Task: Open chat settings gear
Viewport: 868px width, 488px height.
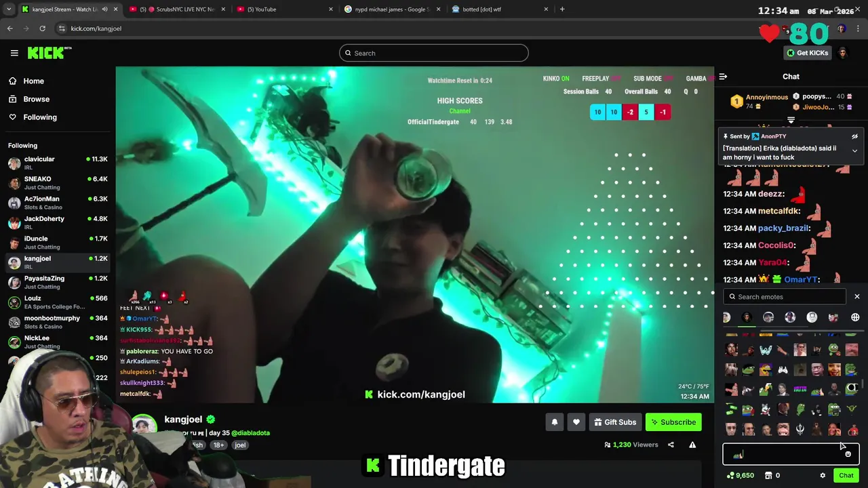Action: point(823,475)
